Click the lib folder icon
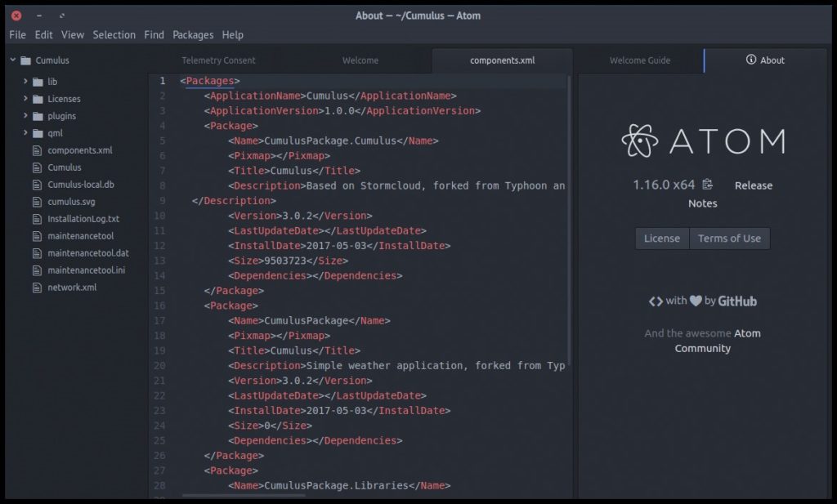The width and height of the screenshot is (837, 504). [x=38, y=82]
